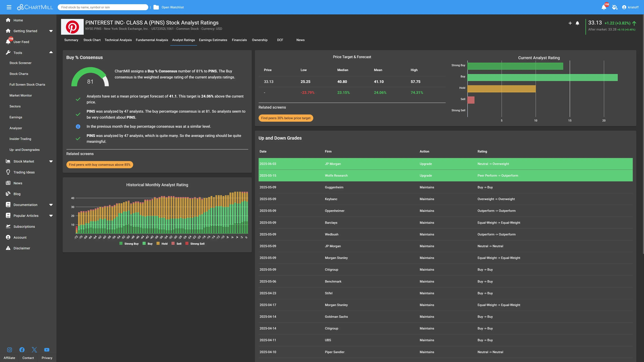Open the DCF tab
This screenshot has height=362, width=644.
pos(280,40)
